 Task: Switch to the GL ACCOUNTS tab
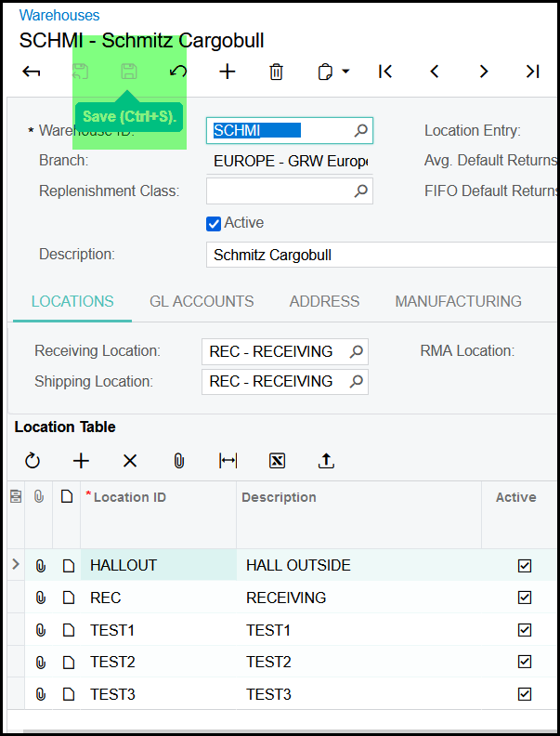point(202,301)
